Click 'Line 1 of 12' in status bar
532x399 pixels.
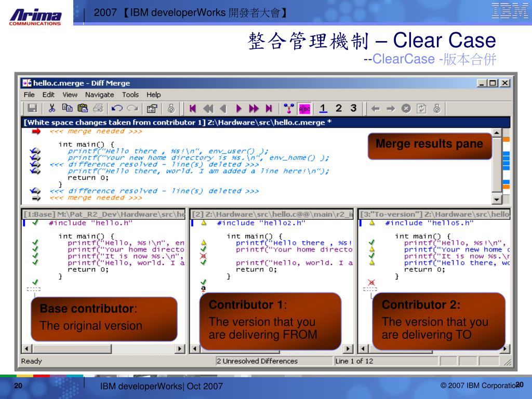[x=354, y=361]
